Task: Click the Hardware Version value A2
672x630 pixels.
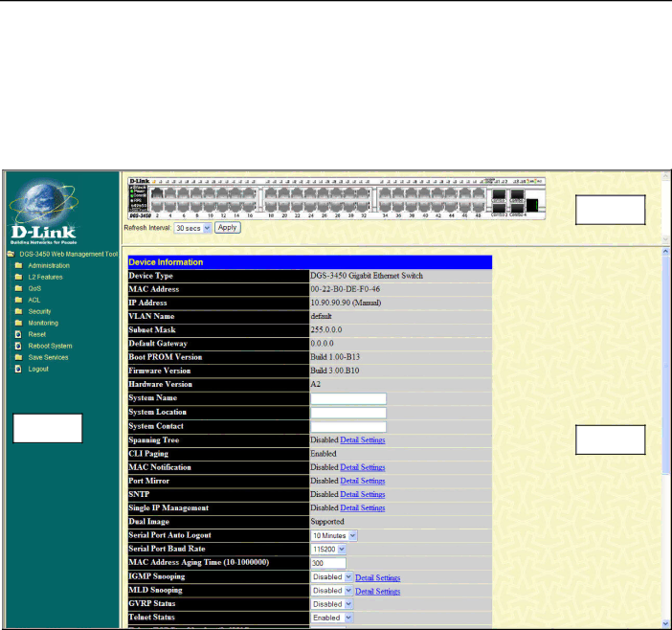Action: click(x=316, y=385)
